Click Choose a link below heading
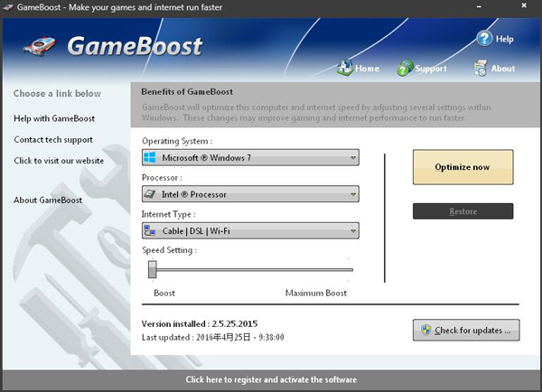This screenshot has width=542, height=392. pos(57,93)
